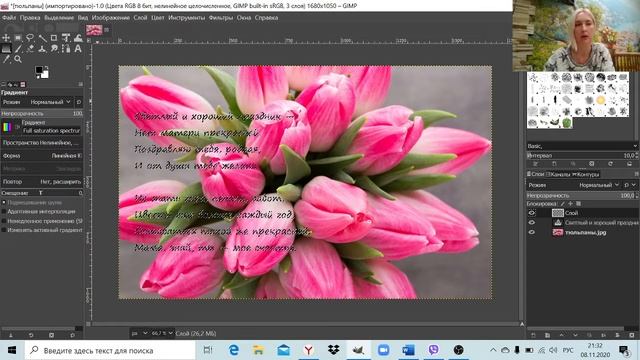Open the Цвет menu
The width and height of the screenshot is (640, 360).
[158, 18]
